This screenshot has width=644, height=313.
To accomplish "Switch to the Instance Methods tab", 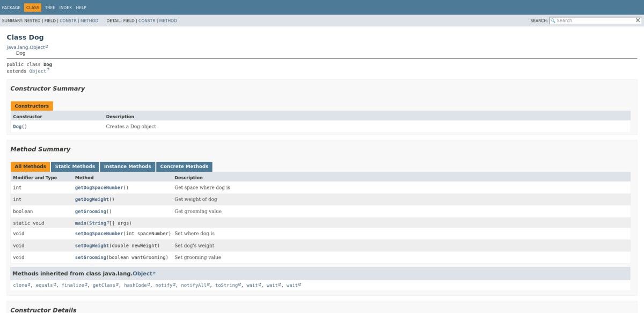I will tap(127, 166).
